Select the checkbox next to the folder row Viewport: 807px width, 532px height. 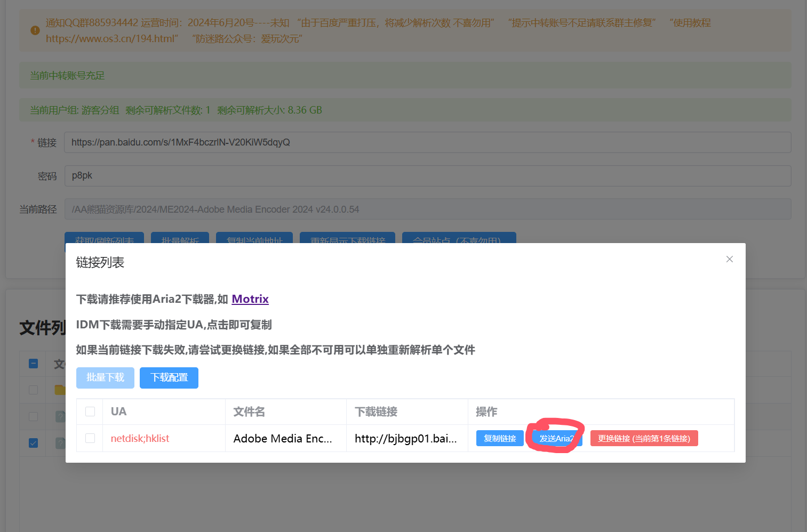[33, 390]
